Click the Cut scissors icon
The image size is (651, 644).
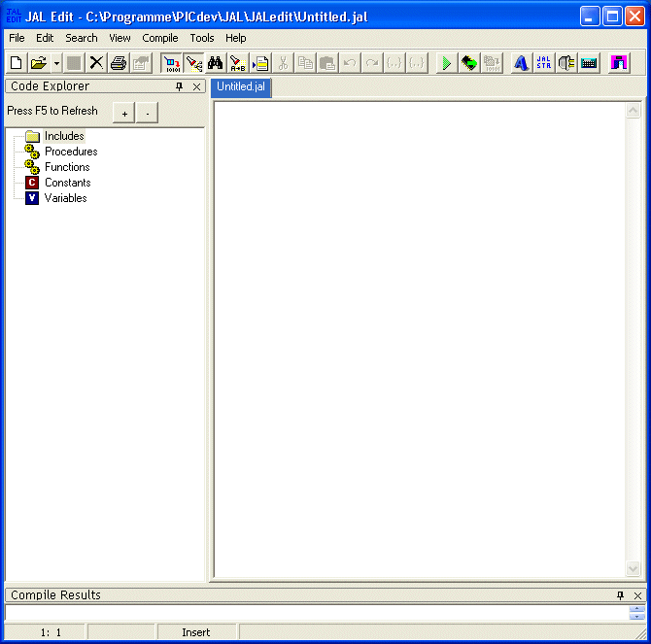click(x=283, y=63)
